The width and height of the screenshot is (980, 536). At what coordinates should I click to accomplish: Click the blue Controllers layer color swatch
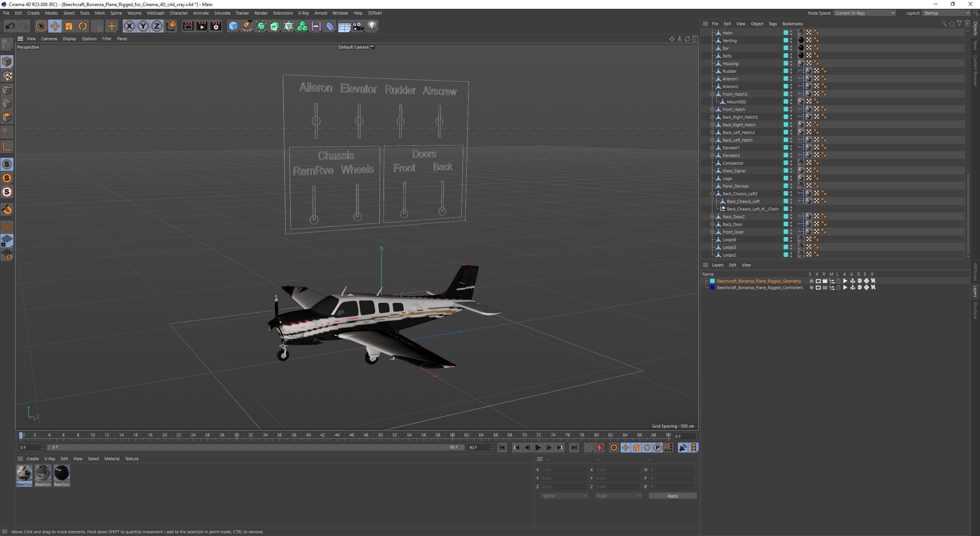tap(712, 288)
